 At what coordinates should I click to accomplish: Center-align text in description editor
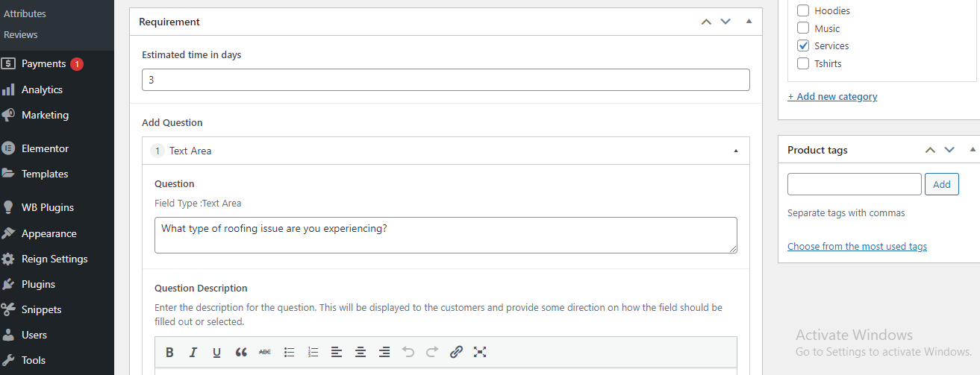(x=361, y=352)
